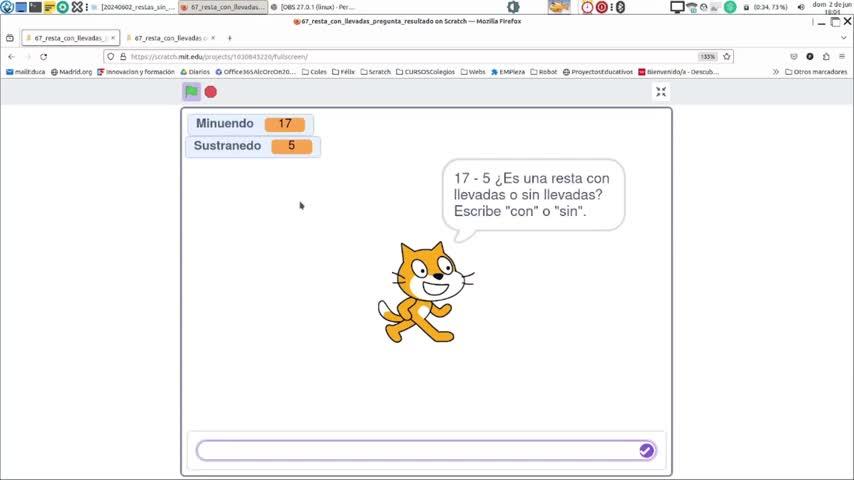The height and width of the screenshot is (480, 854).
Task: Switch to the OBS 27.0.1 taskbar window
Action: (313, 7)
